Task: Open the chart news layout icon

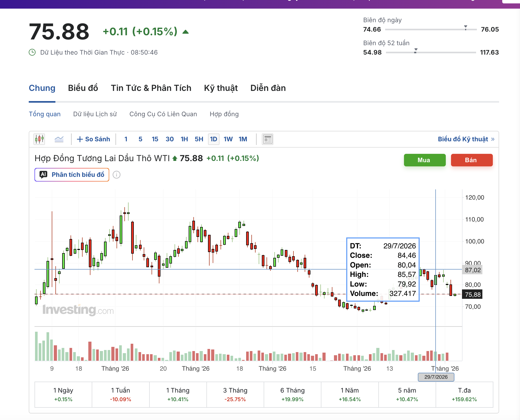Action: (x=268, y=139)
